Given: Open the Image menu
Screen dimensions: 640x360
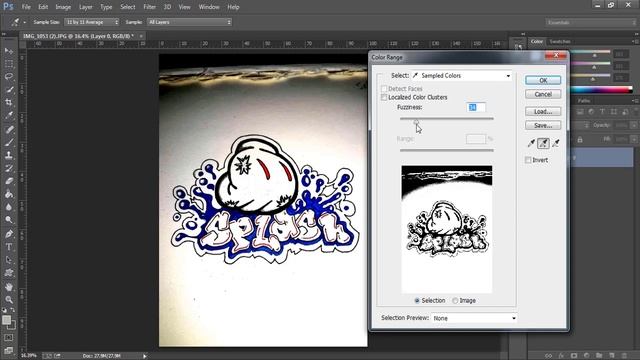Looking at the screenshot, I should (x=63, y=7).
